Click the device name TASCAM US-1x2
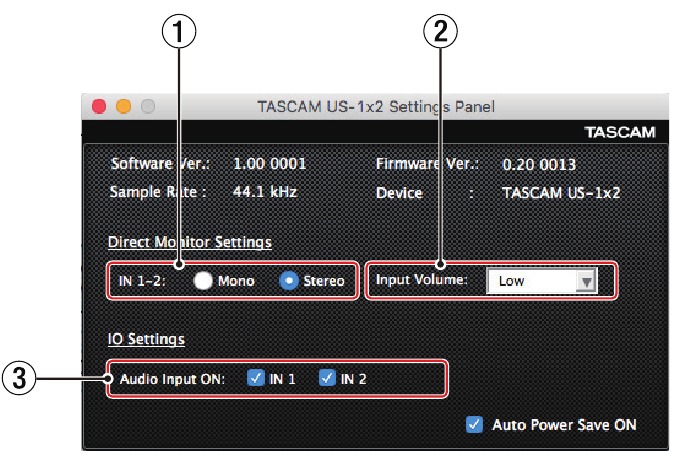 (561, 193)
